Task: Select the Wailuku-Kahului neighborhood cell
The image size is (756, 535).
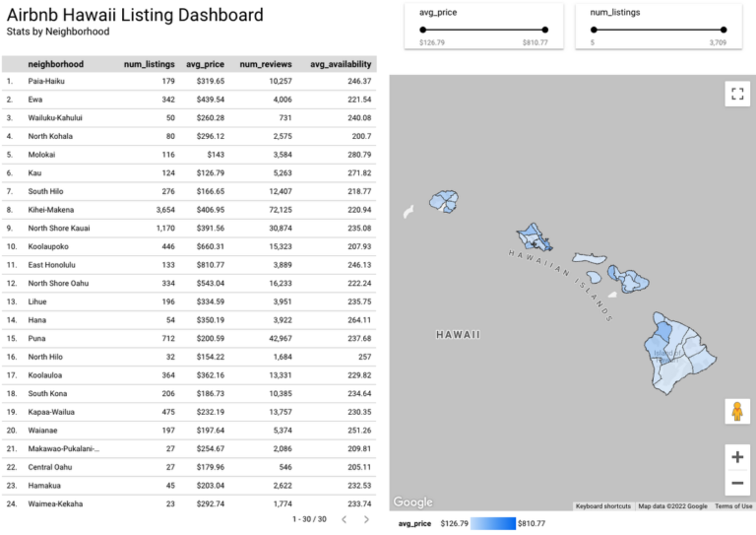Action: pos(55,117)
